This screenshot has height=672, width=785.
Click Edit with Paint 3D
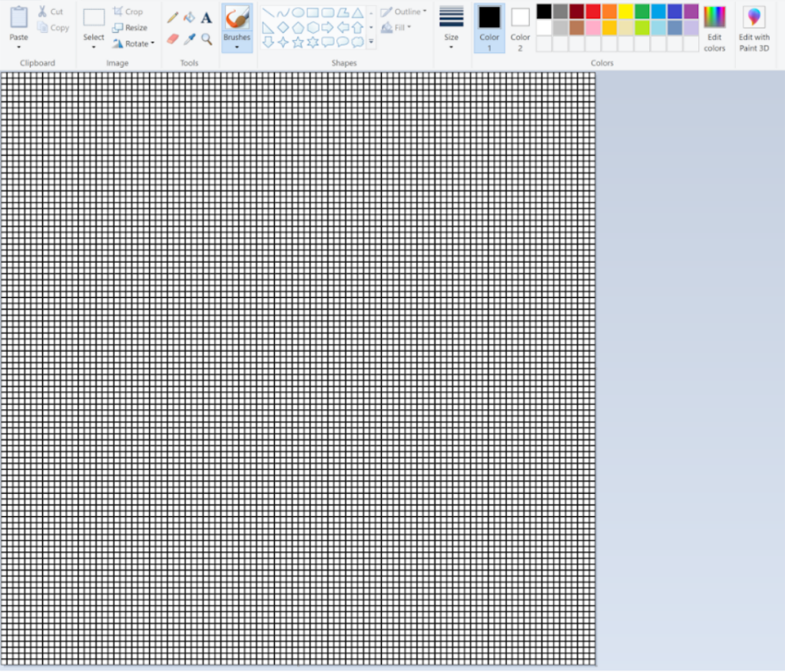[754, 28]
